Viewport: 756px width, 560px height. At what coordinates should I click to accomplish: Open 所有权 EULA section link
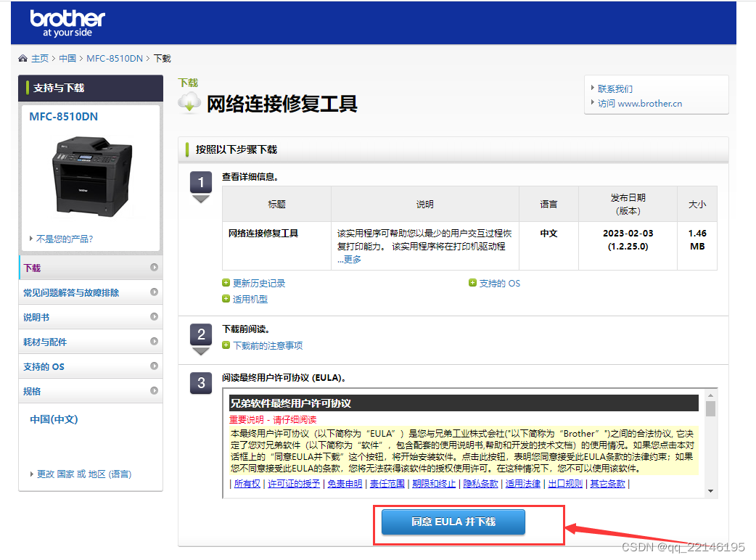[x=247, y=484]
